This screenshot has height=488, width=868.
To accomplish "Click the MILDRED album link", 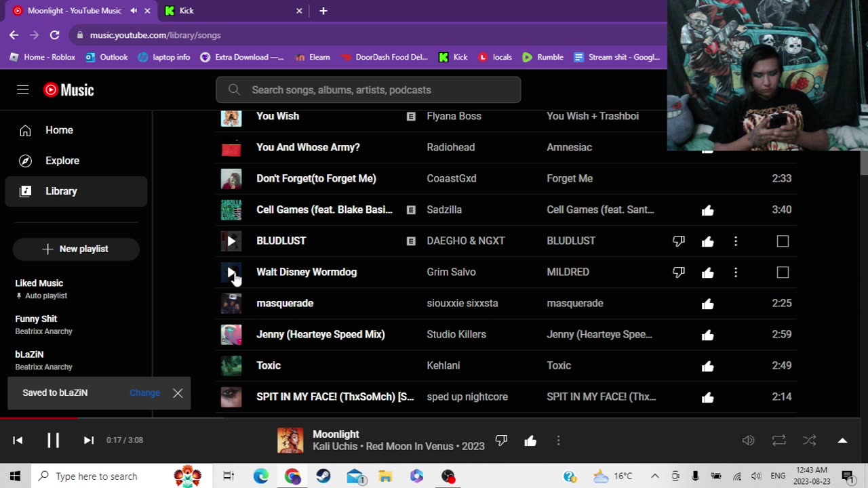I will click(x=568, y=272).
